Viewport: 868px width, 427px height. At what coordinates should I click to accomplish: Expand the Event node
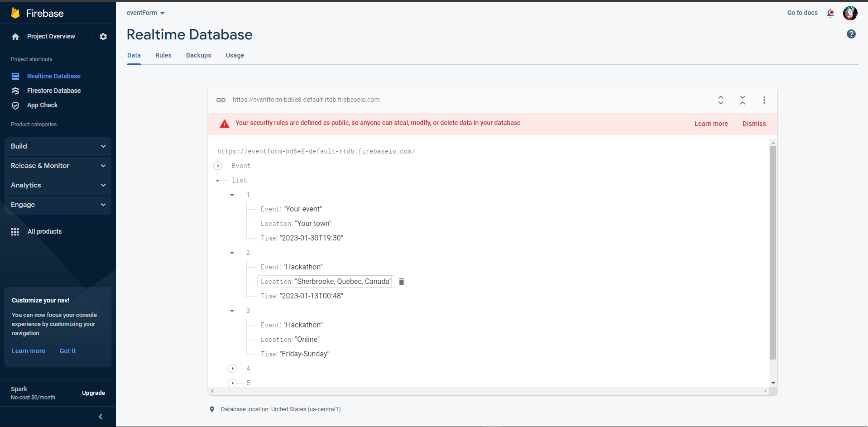tap(218, 166)
